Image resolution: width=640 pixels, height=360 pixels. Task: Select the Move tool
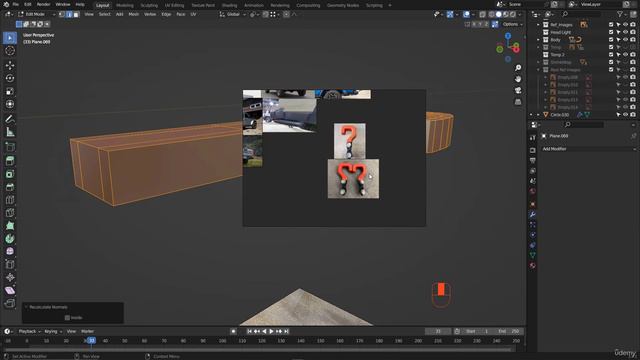pos(10,65)
